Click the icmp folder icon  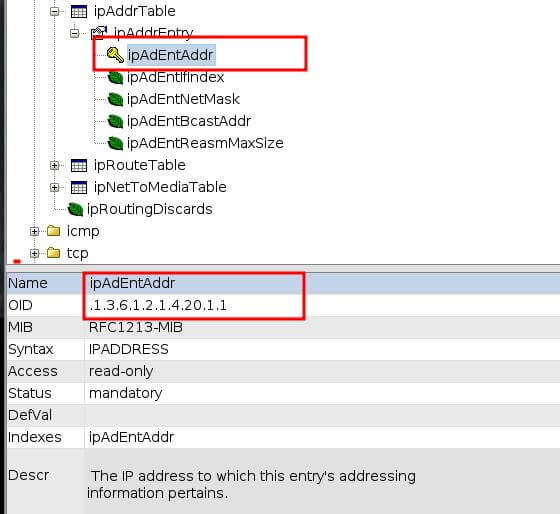(54, 231)
